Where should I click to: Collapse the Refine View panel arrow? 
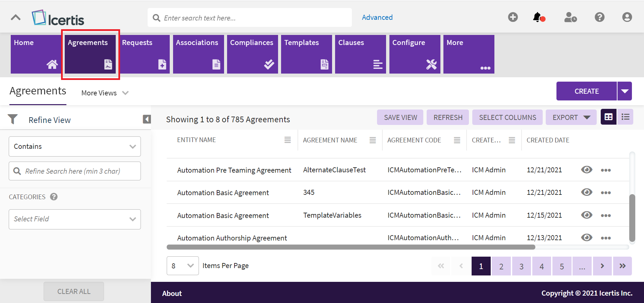tap(147, 119)
